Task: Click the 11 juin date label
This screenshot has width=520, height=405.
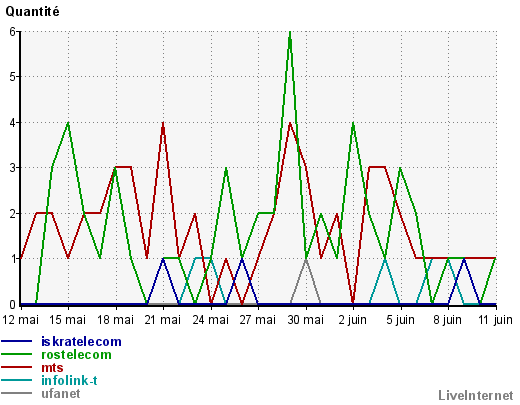Action: [x=495, y=320]
